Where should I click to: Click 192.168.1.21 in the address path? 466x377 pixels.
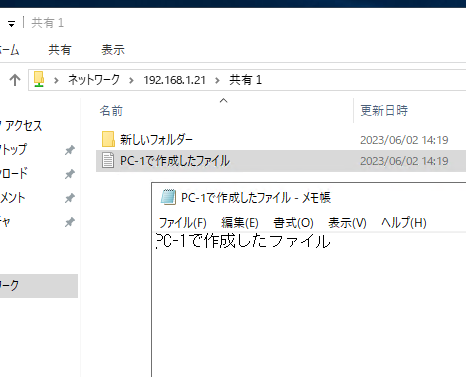tap(174, 80)
